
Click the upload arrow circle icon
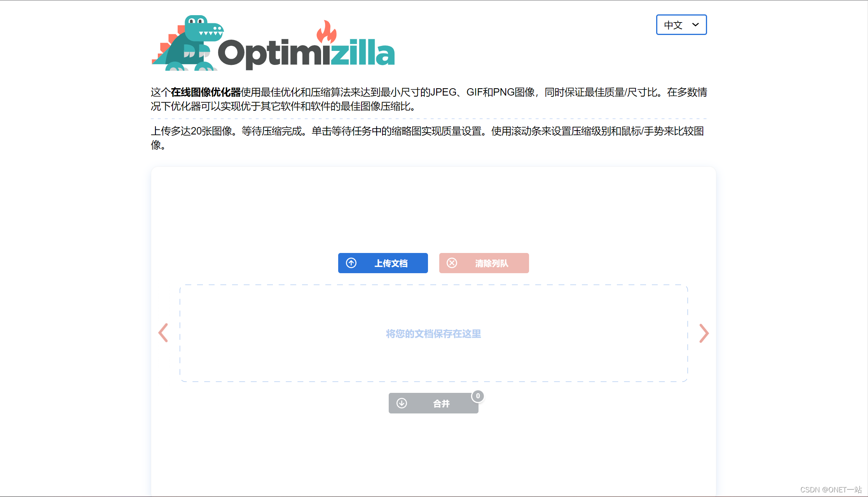tap(351, 263)
